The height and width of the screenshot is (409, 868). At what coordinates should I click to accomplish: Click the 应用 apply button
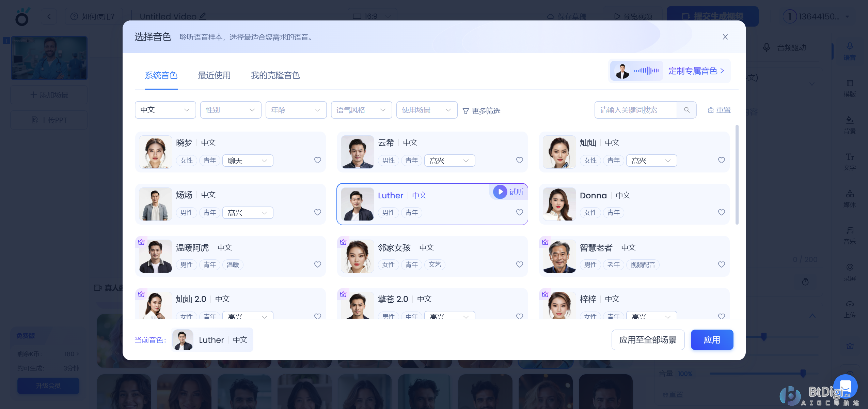(x=712, y=340)
